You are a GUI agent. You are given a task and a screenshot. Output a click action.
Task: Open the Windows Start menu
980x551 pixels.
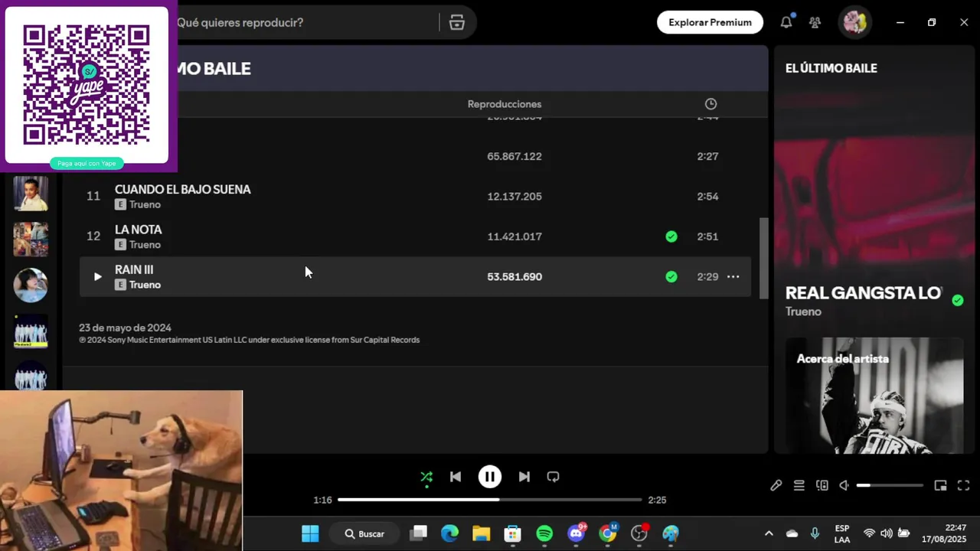point(310,533)
